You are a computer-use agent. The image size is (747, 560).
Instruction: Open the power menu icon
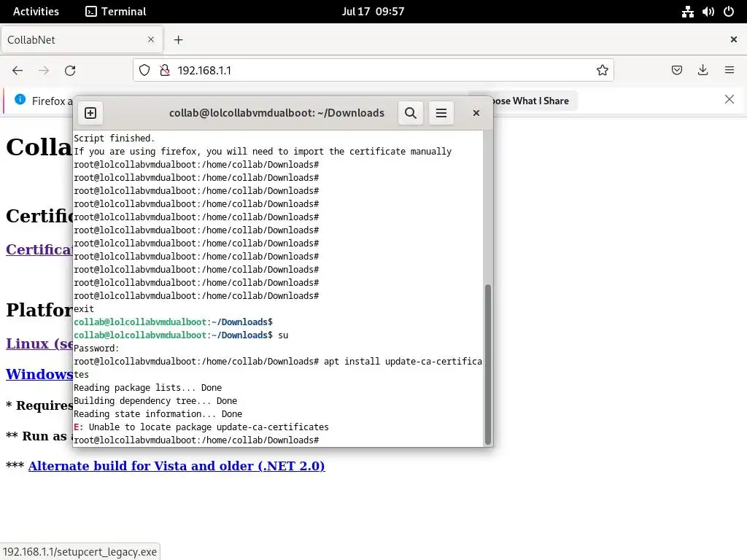click(x=729, y=12)
